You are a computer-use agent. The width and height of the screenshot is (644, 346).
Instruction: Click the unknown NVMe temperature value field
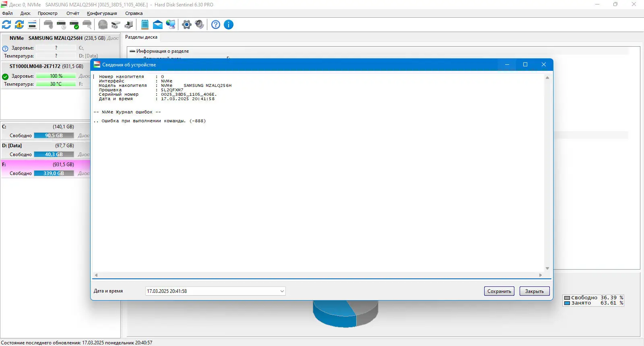(56, 56)
